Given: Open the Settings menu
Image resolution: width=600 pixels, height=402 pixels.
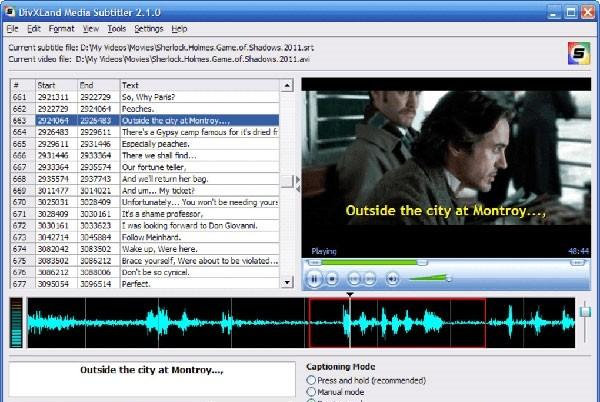Looking at the screenshot, I should [x=149, y=29].
